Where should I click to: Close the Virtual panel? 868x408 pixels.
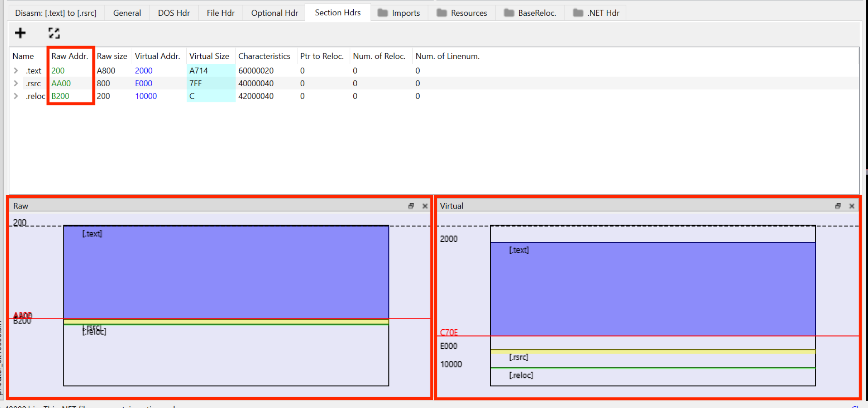pyautogui.click(x=852, y=206)
